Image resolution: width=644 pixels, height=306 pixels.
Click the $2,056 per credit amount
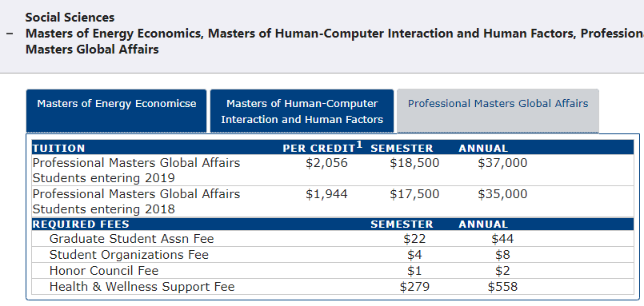coord(326,163)
